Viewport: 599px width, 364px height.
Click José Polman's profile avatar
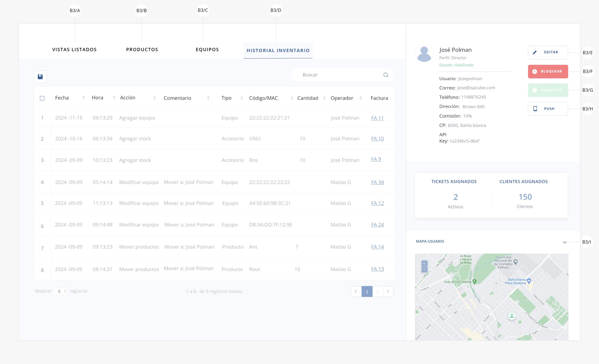click(424, 53)
